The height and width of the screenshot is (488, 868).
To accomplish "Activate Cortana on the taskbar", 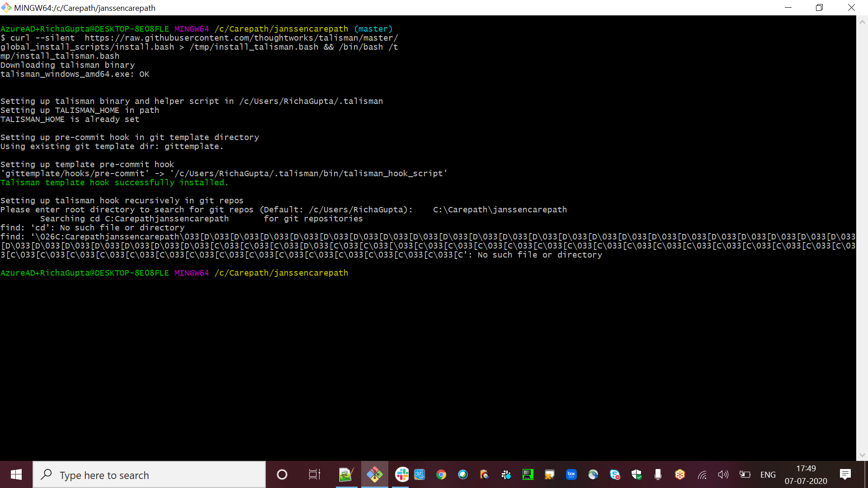I will pos(282,474).
